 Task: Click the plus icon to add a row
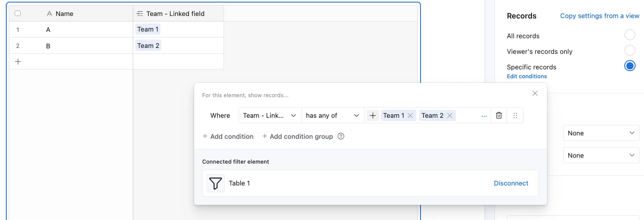[x=18, y=61]
